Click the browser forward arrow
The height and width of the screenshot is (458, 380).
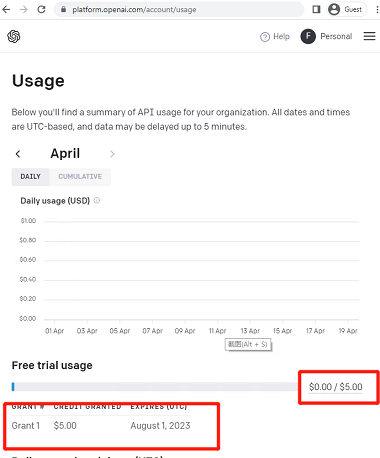tap(24, 9)
